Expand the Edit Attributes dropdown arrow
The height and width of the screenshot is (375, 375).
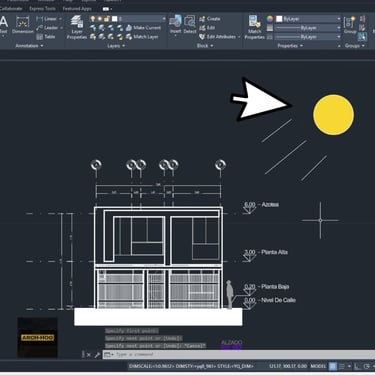(239, 37)
